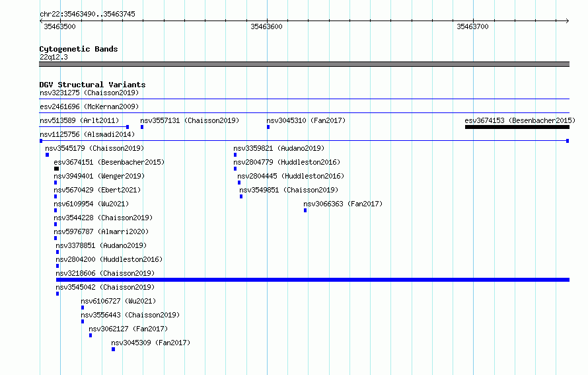The width and height of the screenshot is (588, 375).
Task: Open the esv2461696 (McKernan2009) variant label
Action: point(89,106)
